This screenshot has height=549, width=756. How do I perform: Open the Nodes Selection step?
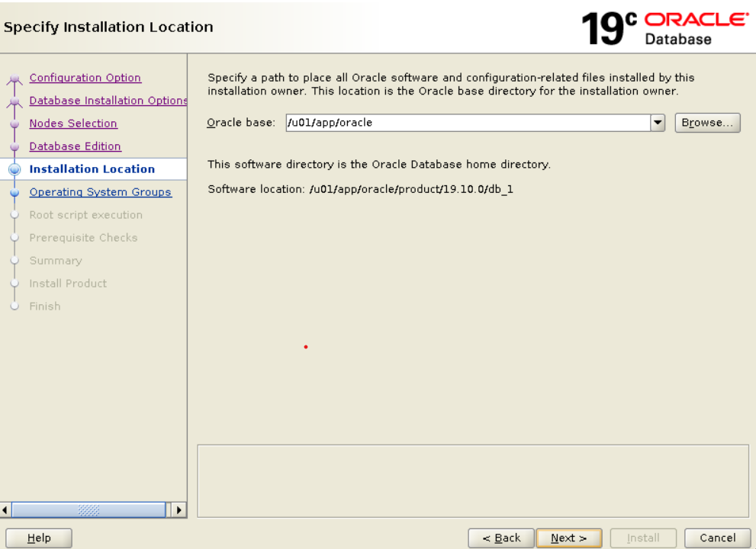pos(73,124)
